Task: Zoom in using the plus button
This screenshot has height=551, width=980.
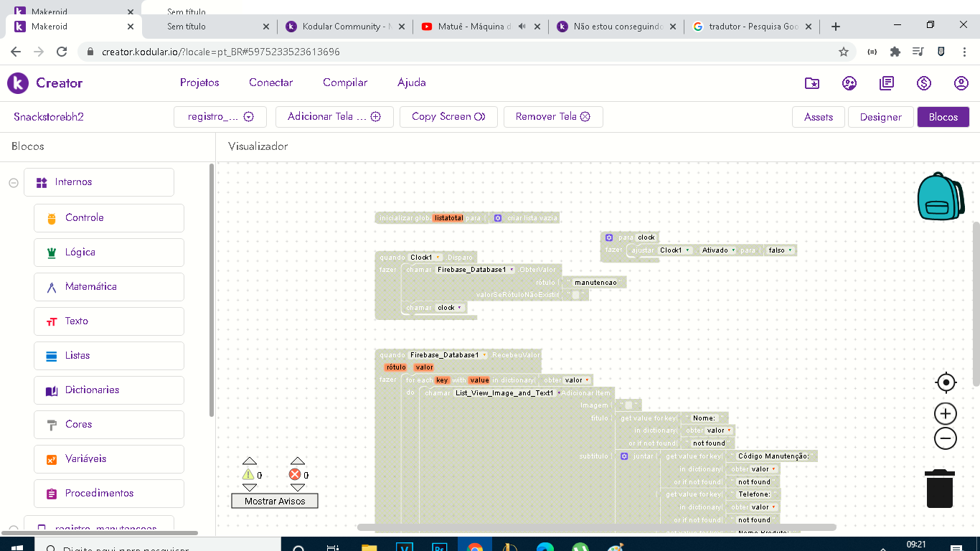Action: click(945, 413)
